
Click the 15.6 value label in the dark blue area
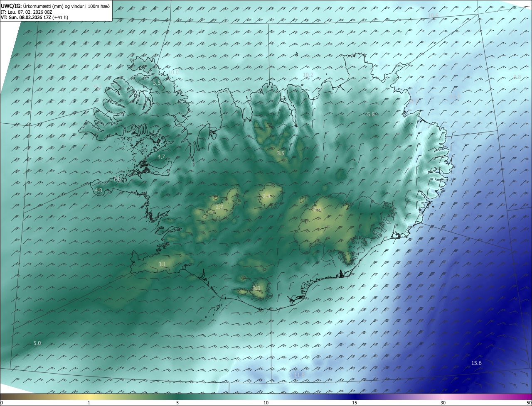(476, 363)
